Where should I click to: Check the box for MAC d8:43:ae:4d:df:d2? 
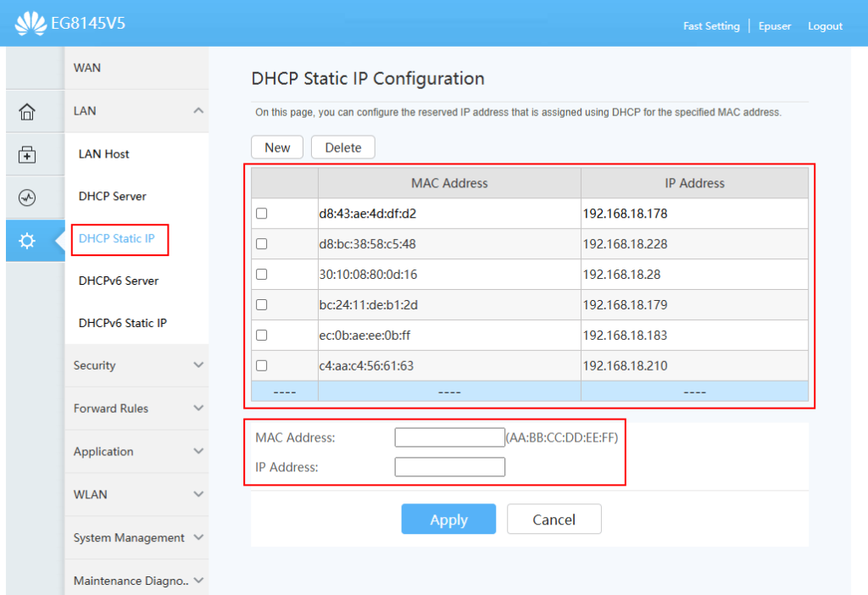262,214
